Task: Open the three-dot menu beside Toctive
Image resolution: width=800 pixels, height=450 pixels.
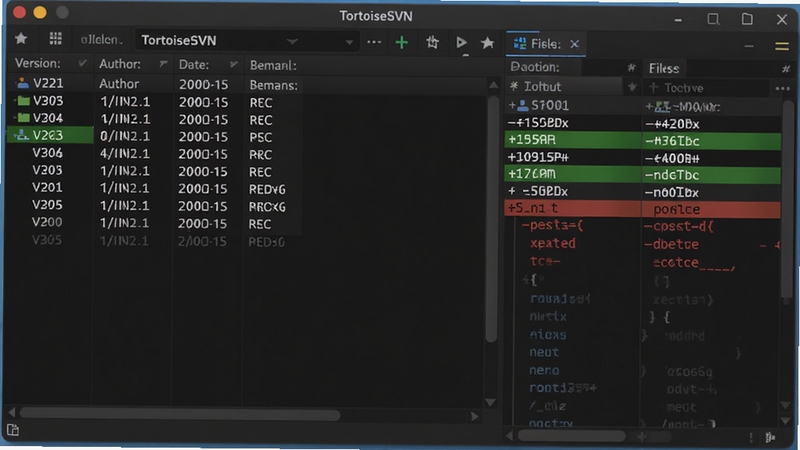Action: tap(782, 89)
